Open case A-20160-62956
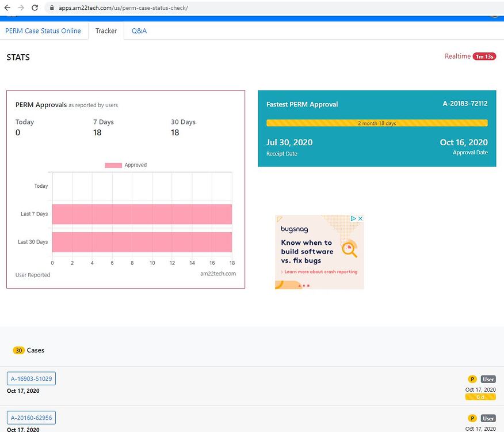504x432 pixels. click(31, 417)
